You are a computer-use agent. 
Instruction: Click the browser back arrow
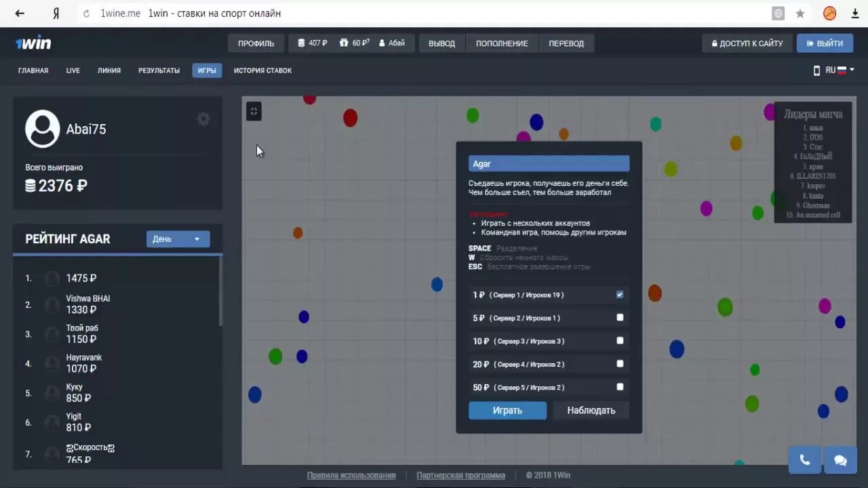[x=20, y=14]
